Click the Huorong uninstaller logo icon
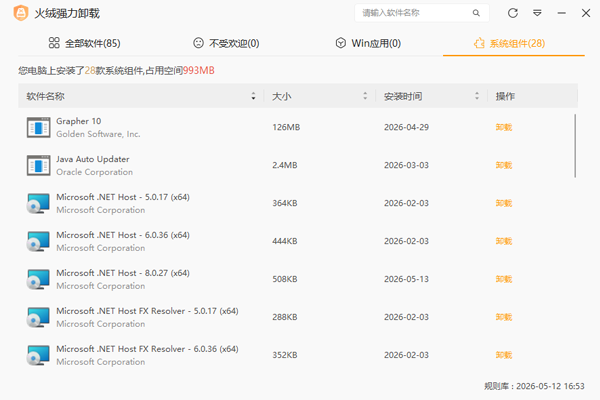 coord(21,13)
